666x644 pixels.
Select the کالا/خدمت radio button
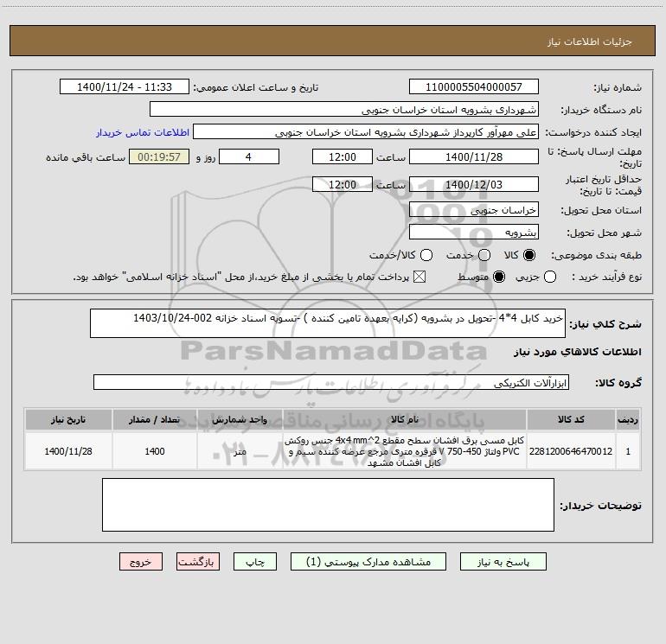pyautogui.click(x=426, y=255)
